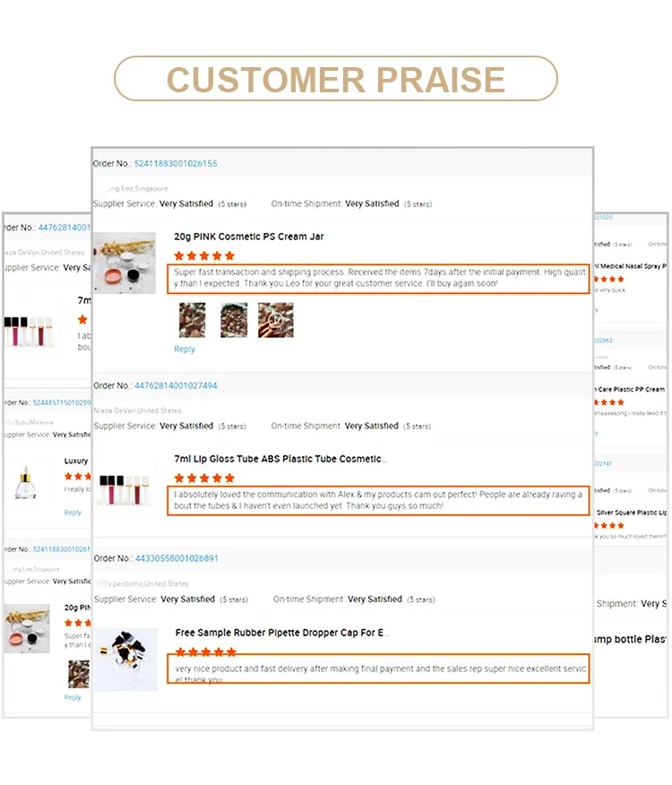The height and width of the screenshot is (785, 672).
Task: Click five-star rating of cream jar review
Action: point(204,256)
